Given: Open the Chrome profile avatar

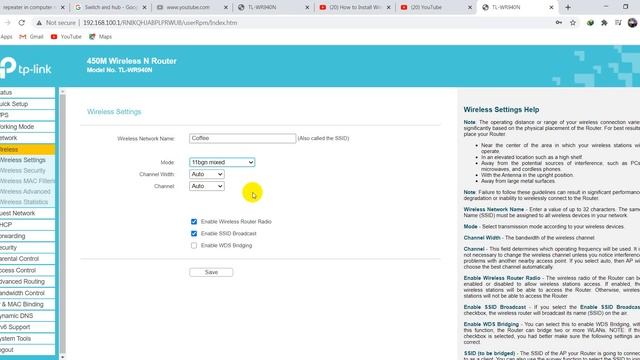Looking at the screenshot, I should (x=632, y=23).
